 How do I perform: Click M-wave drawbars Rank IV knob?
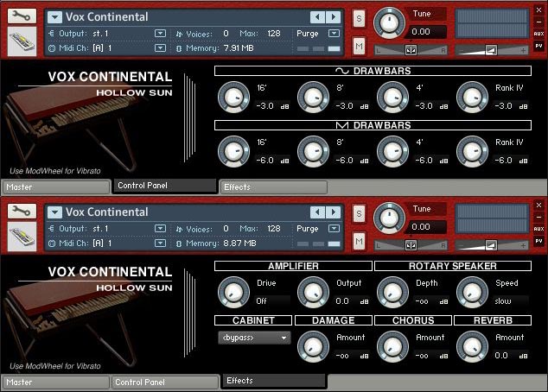click(472, 152)
